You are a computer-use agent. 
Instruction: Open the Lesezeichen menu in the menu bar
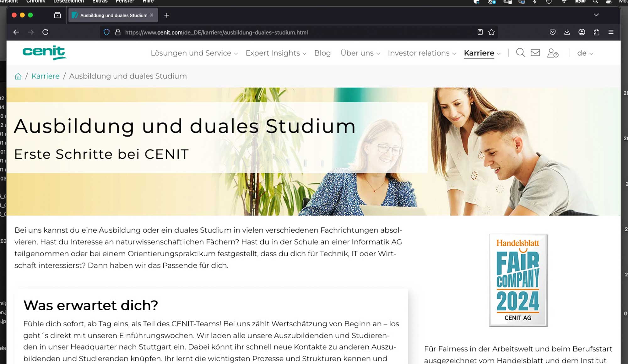(x=68, y=2)
